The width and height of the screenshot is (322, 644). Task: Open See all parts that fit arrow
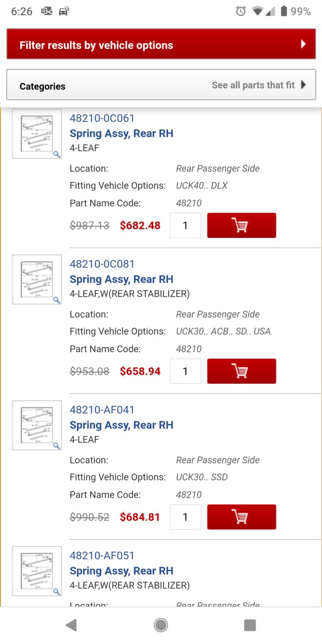pyautogui.click(x=303, y=85)
